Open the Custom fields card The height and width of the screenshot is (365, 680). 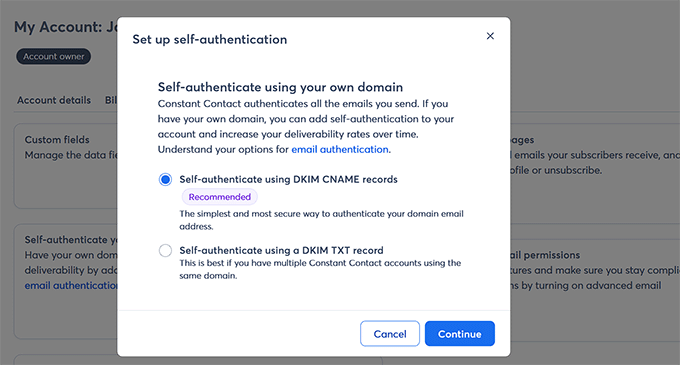pyautogui.click(x=65, y=166)
